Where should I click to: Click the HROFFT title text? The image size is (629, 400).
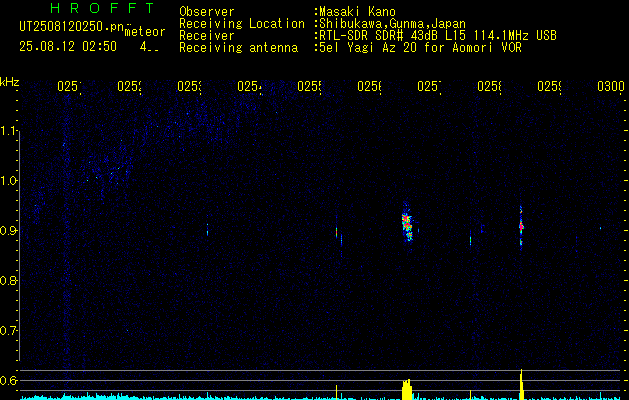click(102, 8)
